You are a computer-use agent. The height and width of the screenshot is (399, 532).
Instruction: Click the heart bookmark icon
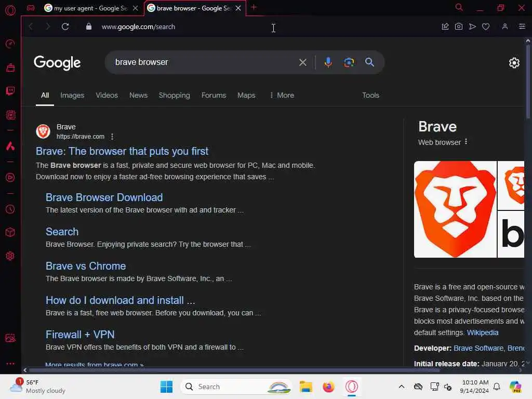[486, 26]
